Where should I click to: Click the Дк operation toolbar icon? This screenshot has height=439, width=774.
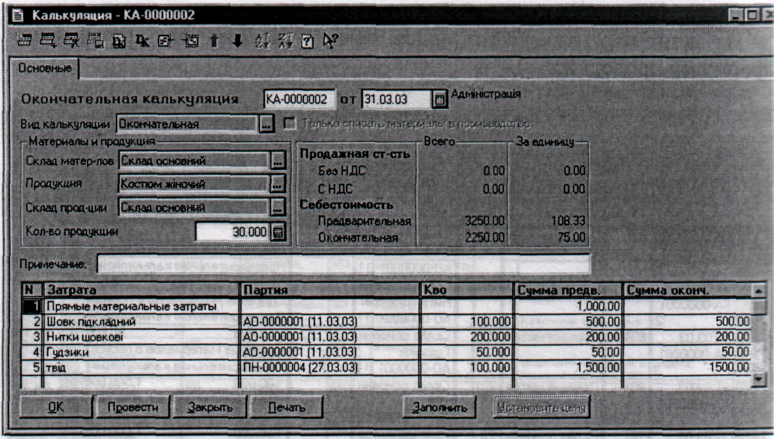click(142, 41)
